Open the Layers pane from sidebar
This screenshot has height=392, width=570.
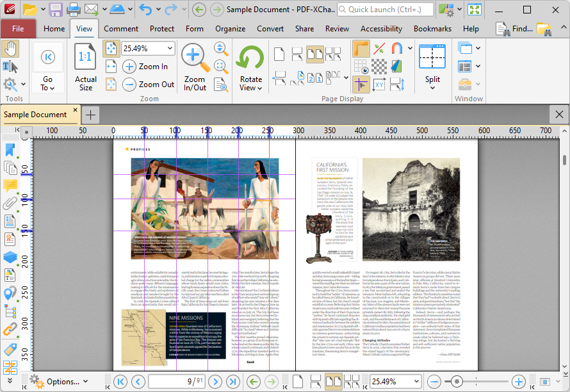(x=10, y=257)
